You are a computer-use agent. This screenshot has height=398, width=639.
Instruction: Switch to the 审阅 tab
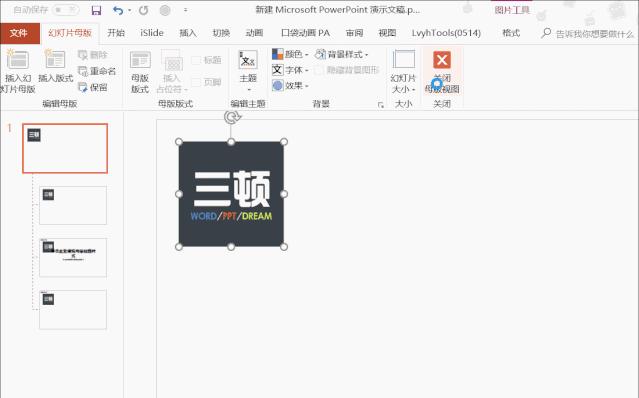point(354,33)
